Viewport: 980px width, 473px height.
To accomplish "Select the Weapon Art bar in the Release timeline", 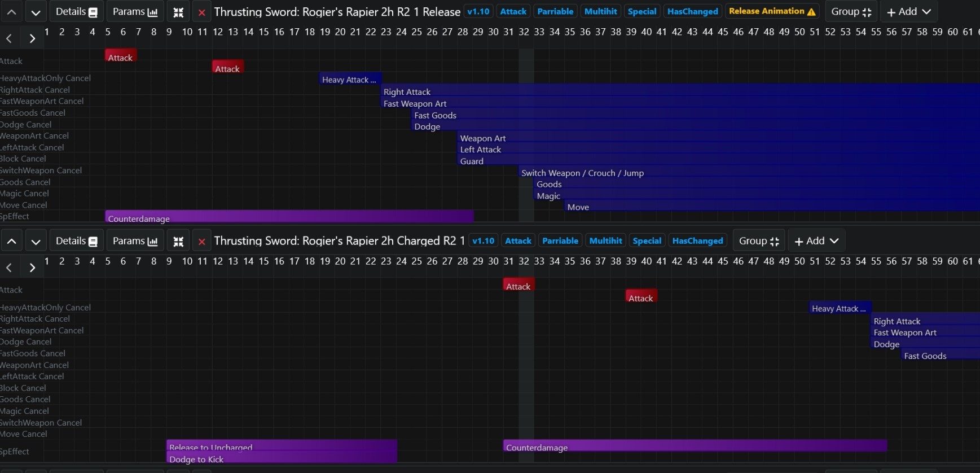I will click(719, 137).
